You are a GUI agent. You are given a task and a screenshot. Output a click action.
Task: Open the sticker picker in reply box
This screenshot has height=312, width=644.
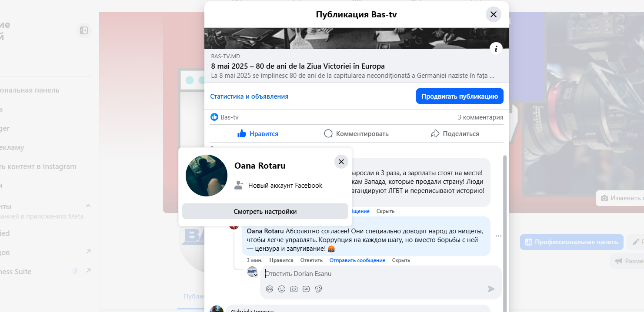pos(318,289)
